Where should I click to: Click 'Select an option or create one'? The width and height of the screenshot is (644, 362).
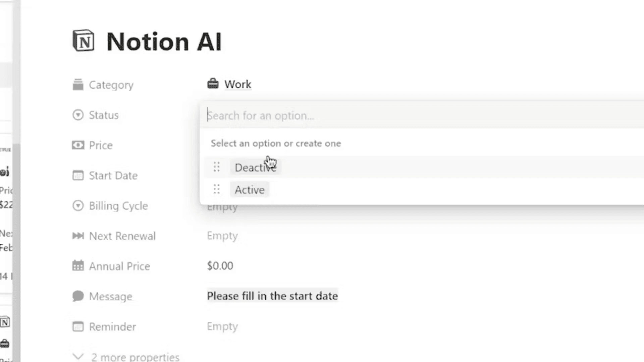(x=276, y=143)
